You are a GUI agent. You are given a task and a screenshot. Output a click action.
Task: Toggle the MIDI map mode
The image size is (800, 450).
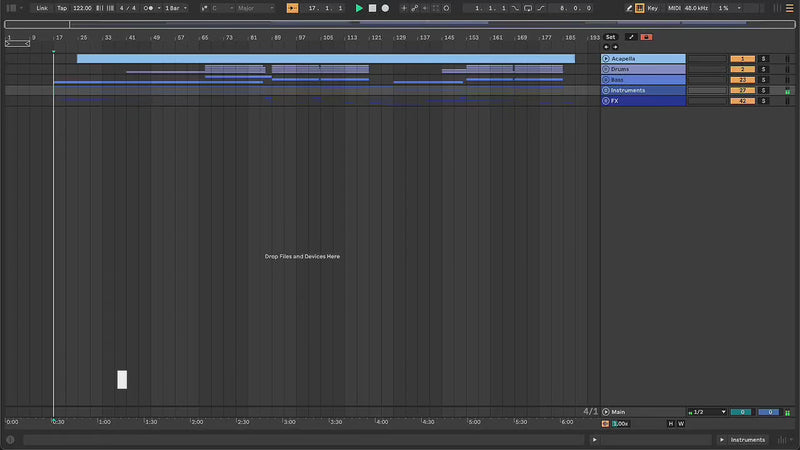click(674, 8)
